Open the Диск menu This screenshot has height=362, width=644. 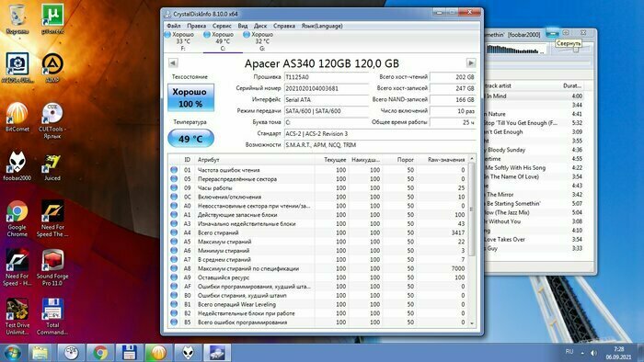point(260,26)
